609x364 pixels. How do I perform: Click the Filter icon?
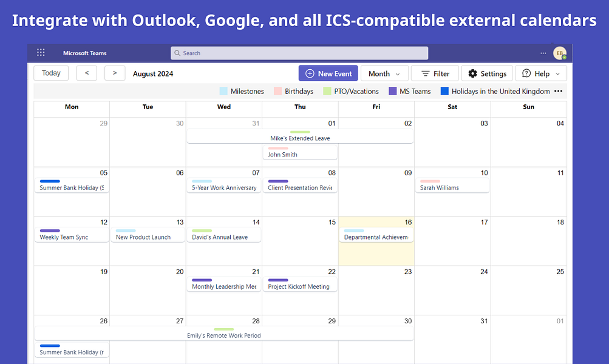point(424,73)
